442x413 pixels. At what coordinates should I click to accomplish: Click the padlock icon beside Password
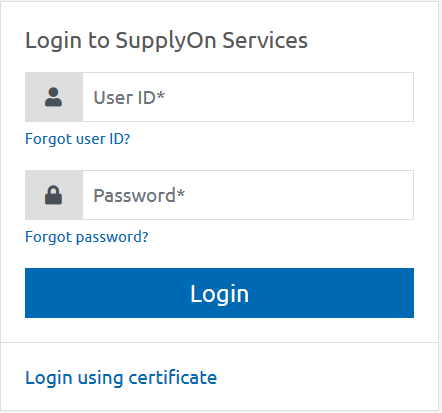(53, 195)
